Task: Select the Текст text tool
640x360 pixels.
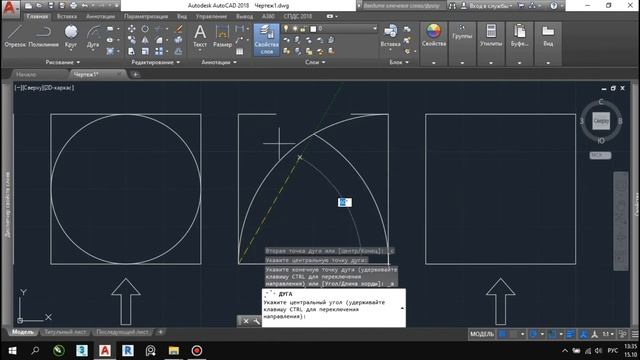Action: (200, 36)
